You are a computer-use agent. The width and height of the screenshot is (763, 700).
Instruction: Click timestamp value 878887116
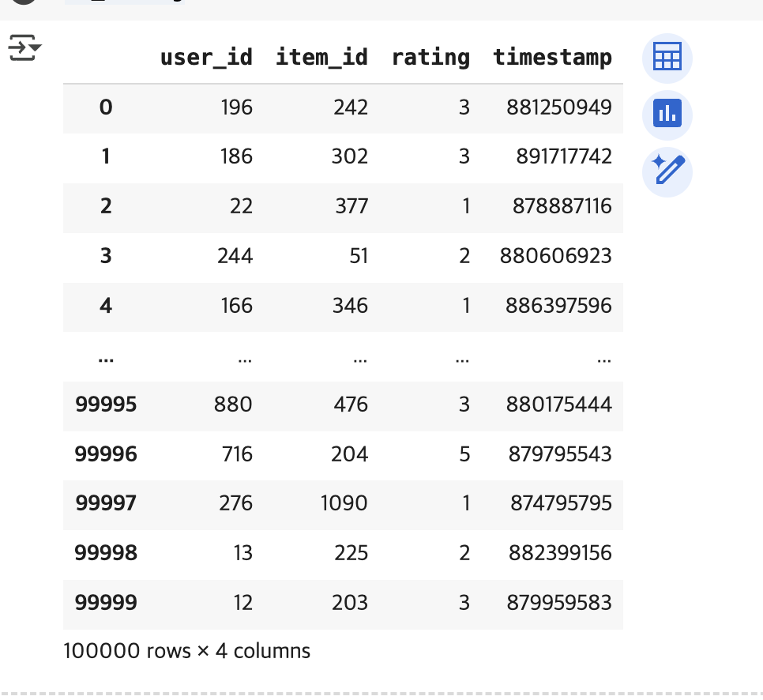562,206
